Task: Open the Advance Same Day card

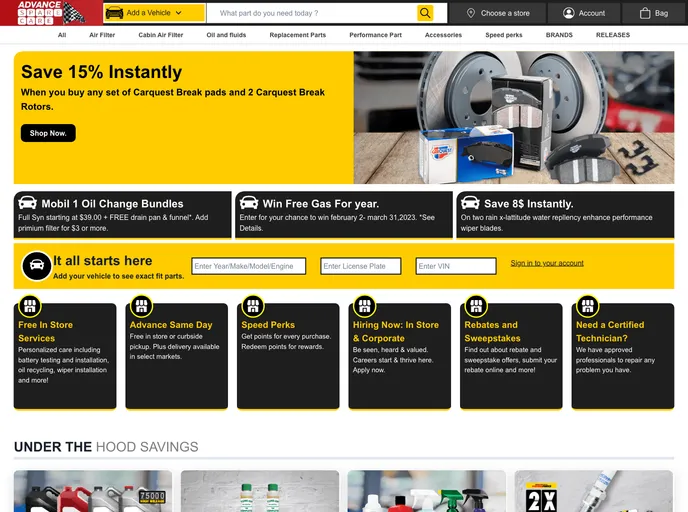Action: point(176,356)
